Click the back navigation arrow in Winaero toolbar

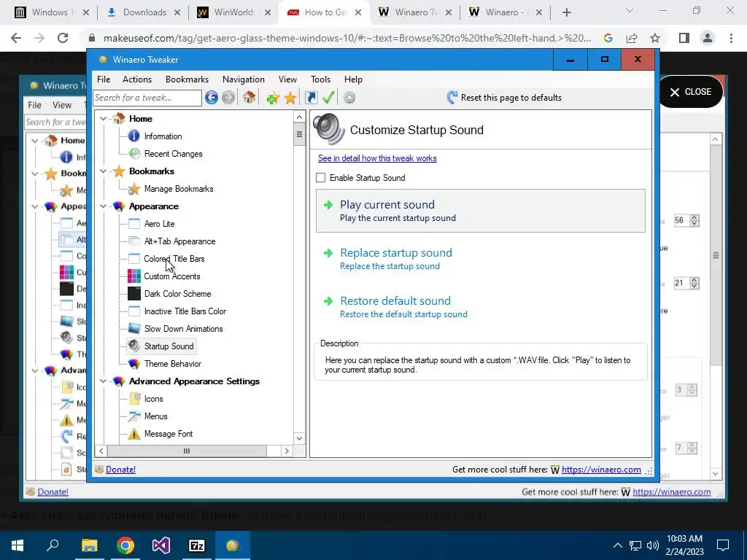pos(212,98)
